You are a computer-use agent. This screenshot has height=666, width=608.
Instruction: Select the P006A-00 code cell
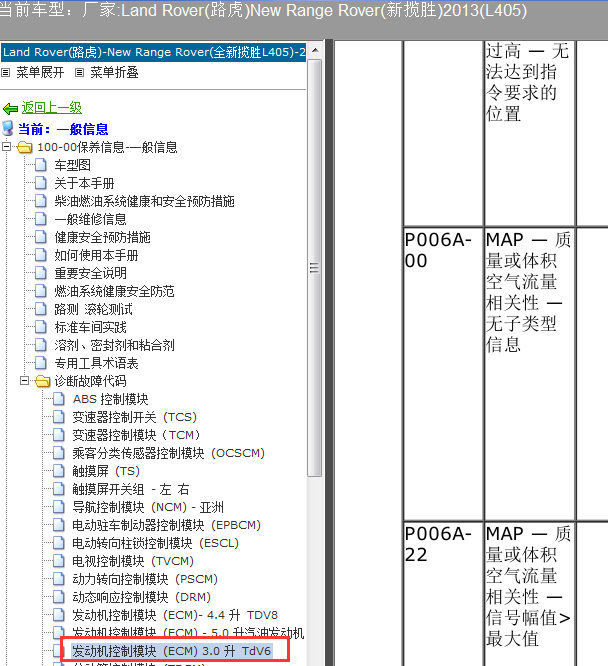coord(443,374)
